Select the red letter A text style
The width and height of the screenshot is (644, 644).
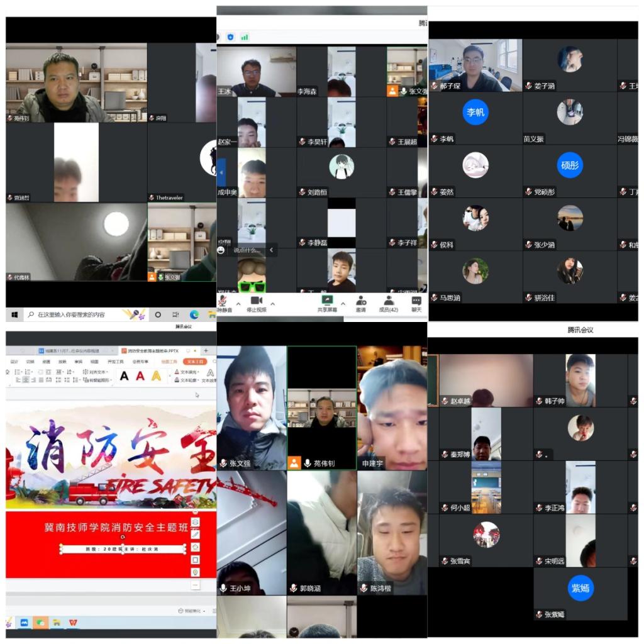tap(140, 376)
